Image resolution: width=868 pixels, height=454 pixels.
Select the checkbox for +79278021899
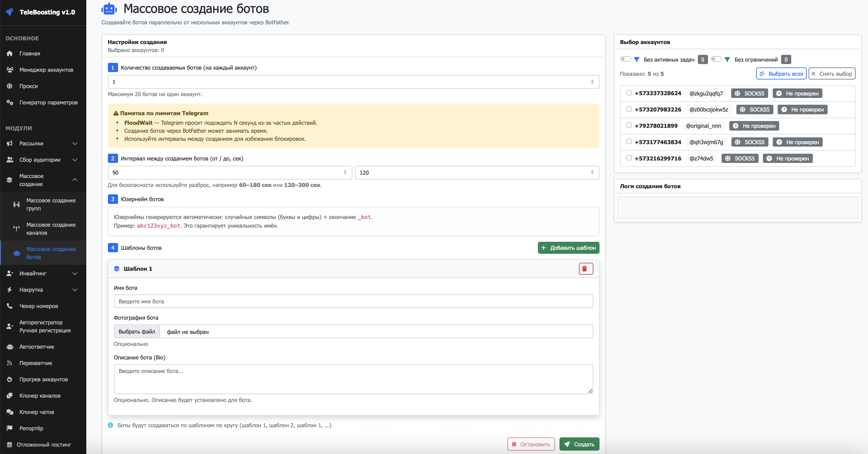point(629,125)
